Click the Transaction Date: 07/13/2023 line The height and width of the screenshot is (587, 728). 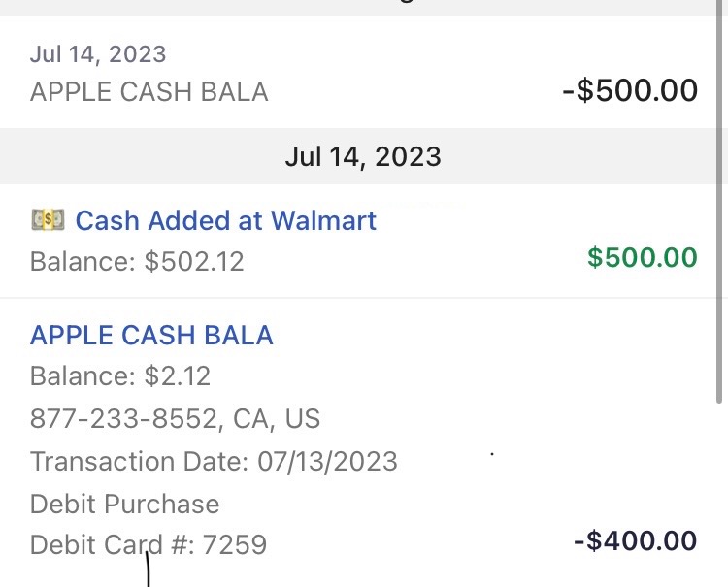point(214,461)
